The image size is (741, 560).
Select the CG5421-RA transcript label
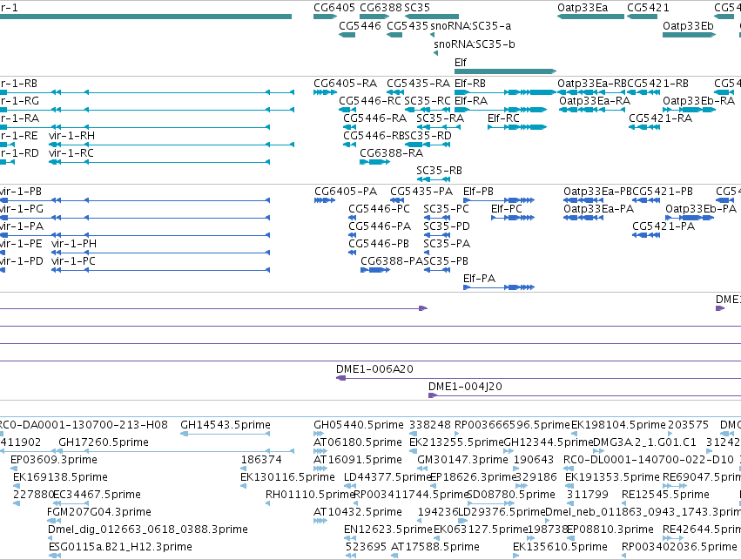click(x=660, y=118)
